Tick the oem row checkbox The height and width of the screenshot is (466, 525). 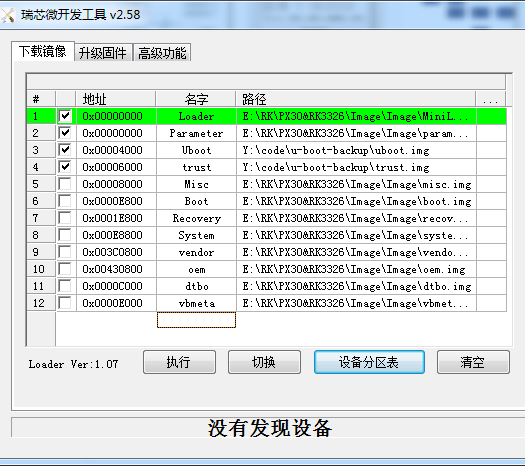click(65, 269)
